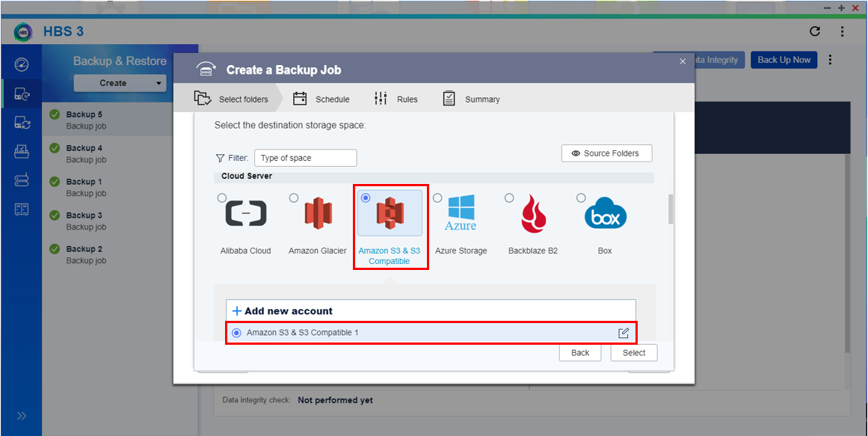Click the Box cloud icon

605,214
